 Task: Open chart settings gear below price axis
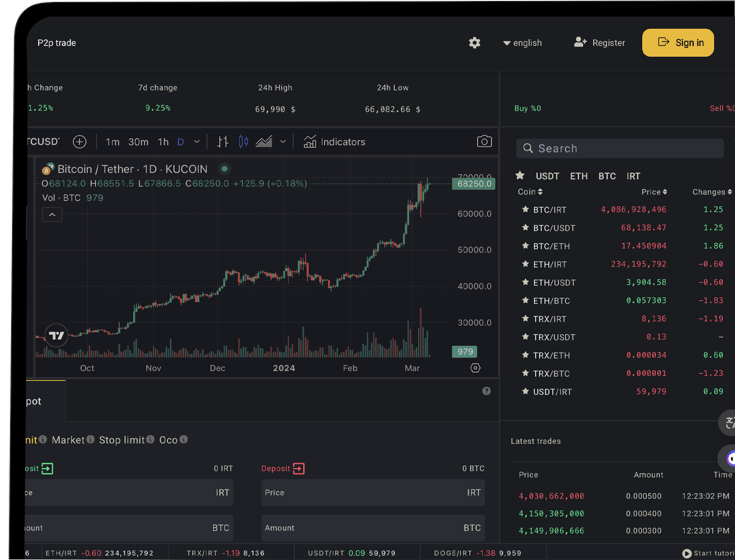475,368
